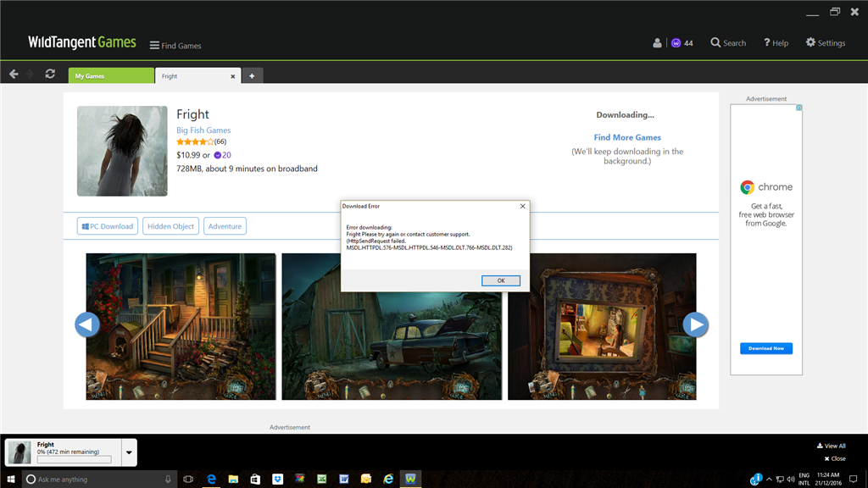Open the framed picture room screenshot

(602, 326)
